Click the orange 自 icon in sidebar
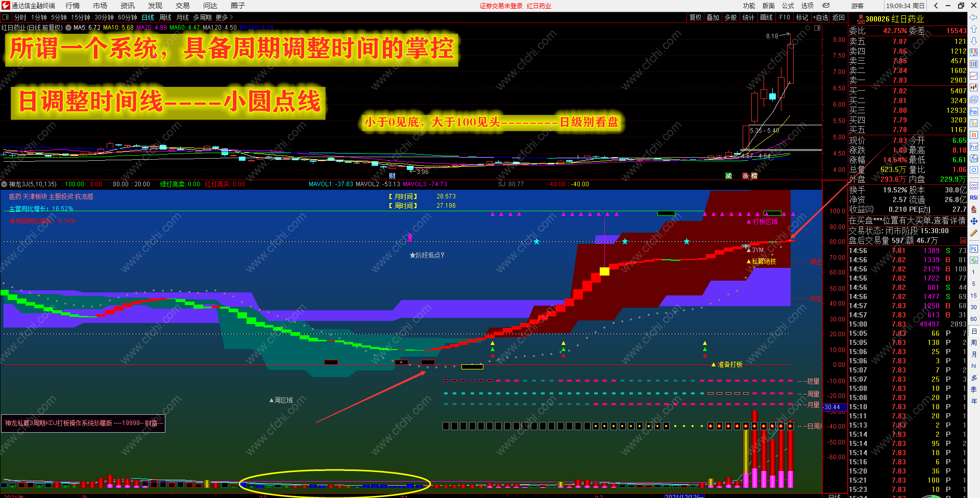This screenshot has height=498, width=980. tap(974, 135)
